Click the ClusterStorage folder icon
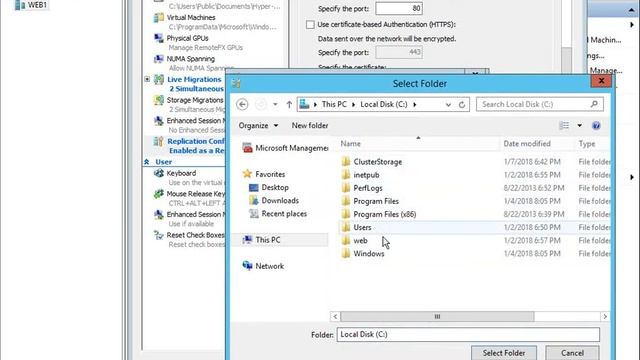This screenshot has height=360, width=640. pyautogui.click(x=346, y=162)
